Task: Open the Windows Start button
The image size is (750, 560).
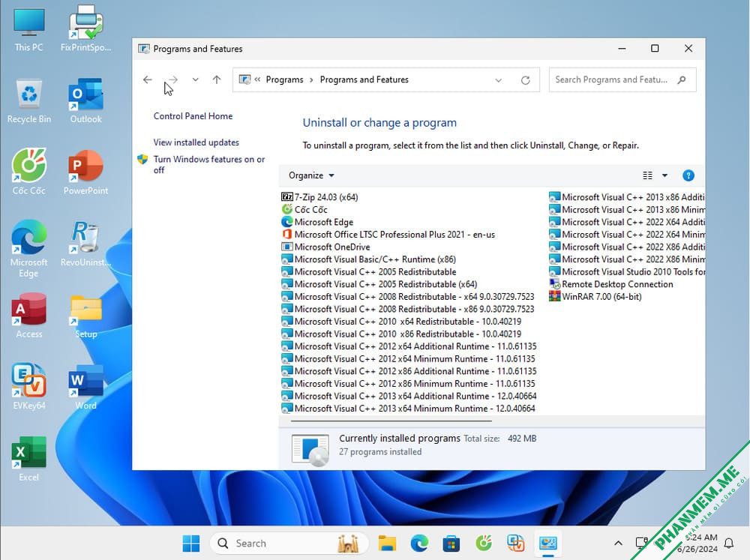Action: click(191, 544)
